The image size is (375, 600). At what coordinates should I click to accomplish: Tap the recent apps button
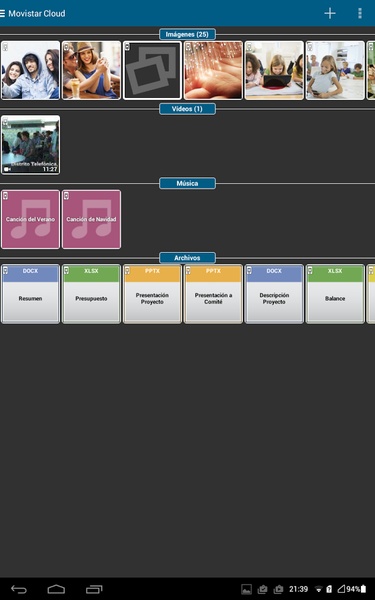[x=94, y=589]
